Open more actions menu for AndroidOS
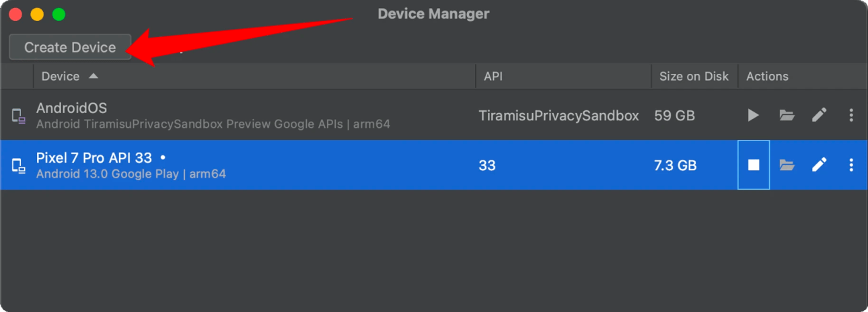This screenshot has height=312, width=868. 851,115
